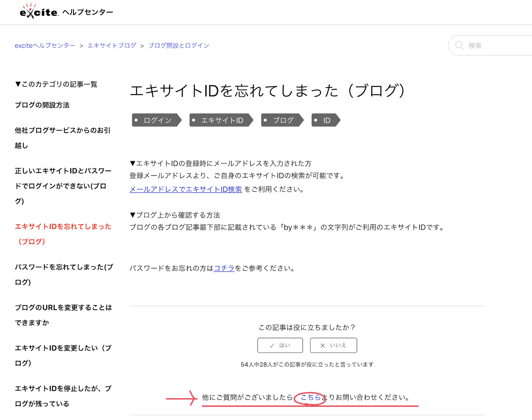Click the 54人中28人 helpfulness count text
532x420 pixels.
[307, 364]
